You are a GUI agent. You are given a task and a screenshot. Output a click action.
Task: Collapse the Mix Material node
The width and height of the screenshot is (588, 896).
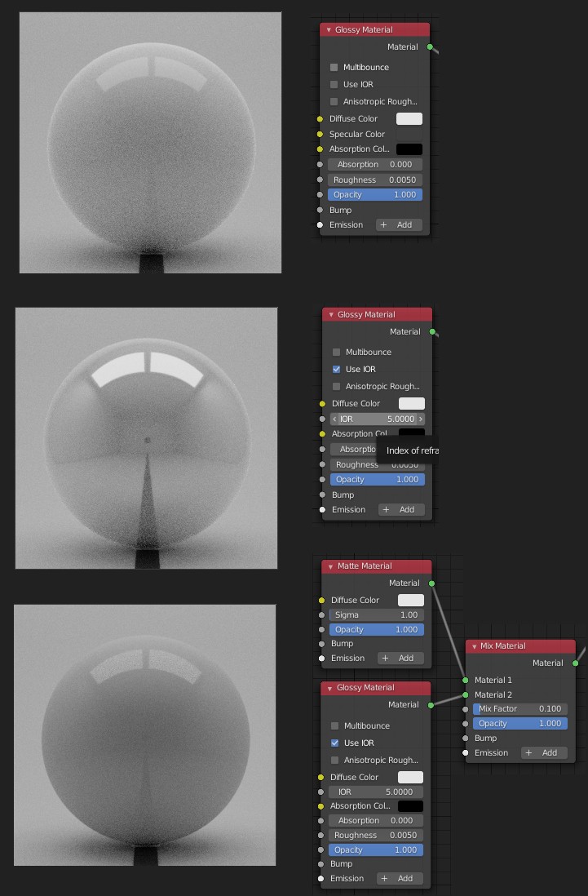474,646
